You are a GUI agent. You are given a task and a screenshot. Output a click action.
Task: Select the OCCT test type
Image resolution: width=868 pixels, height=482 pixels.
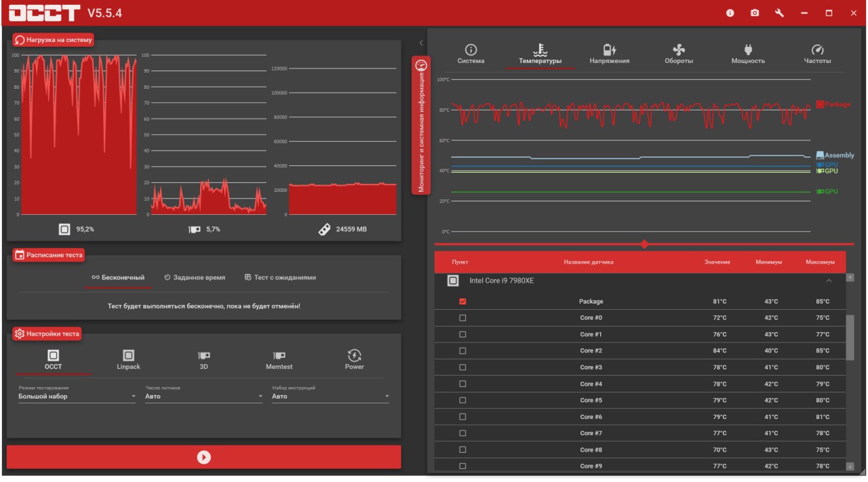[x=53, y=360]
